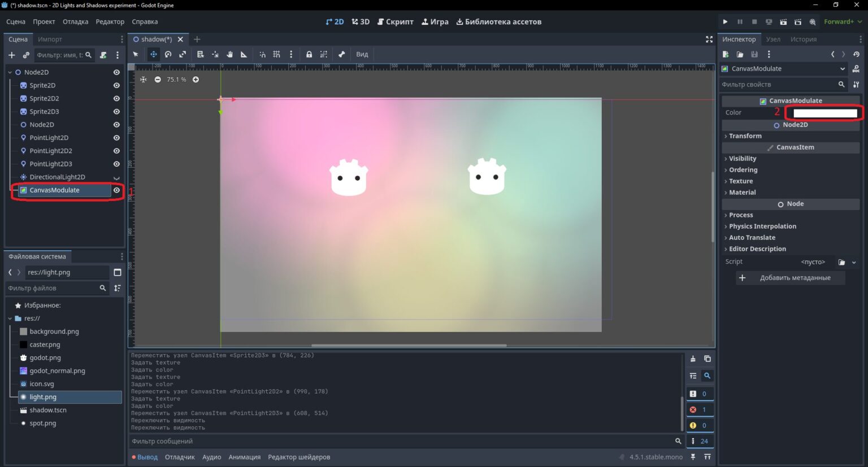
Task: Stop the running project
Action: click(x=754, y=21)
